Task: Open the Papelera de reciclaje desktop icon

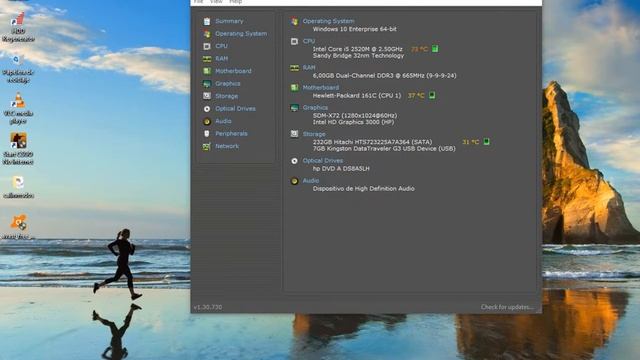Action: 18,69
